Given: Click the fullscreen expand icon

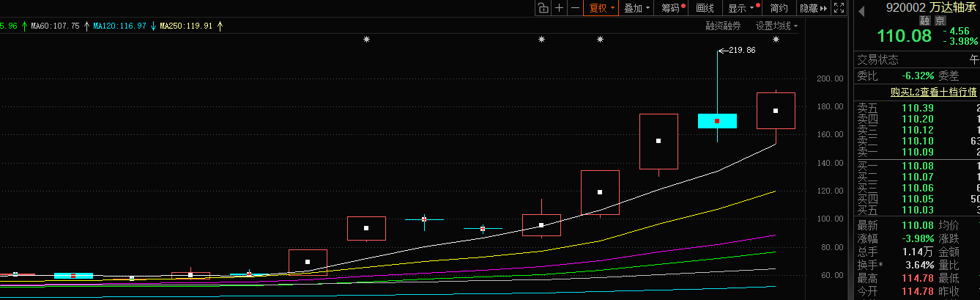Looking at the screenshot, I should pos(839,8).
